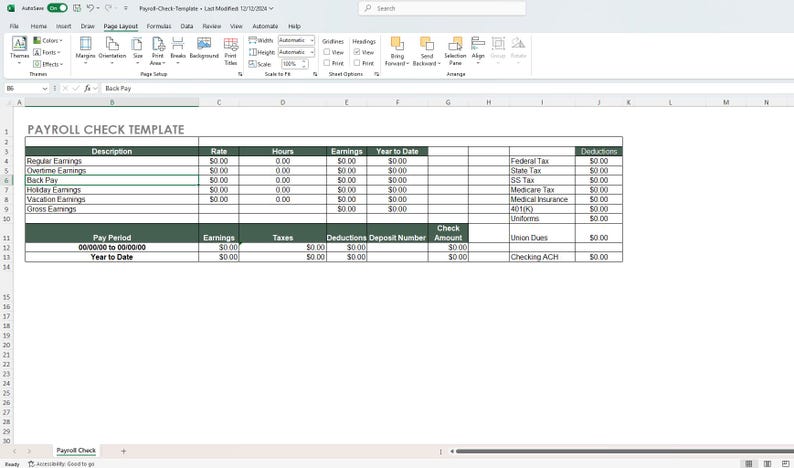
Task: Open the file name Last Modified dropdown
Action: [x=271, y=9]
